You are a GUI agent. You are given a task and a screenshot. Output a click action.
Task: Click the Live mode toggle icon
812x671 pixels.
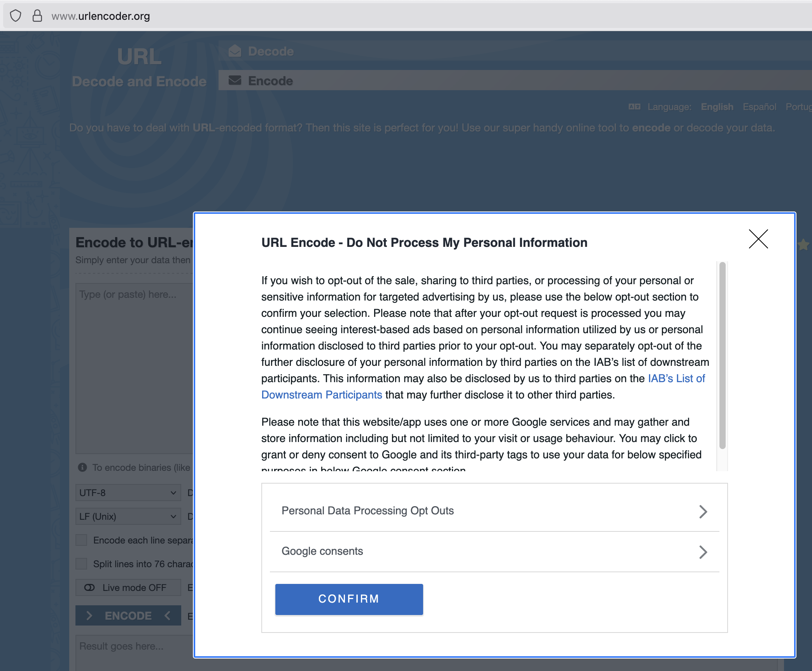coord(90,587)
